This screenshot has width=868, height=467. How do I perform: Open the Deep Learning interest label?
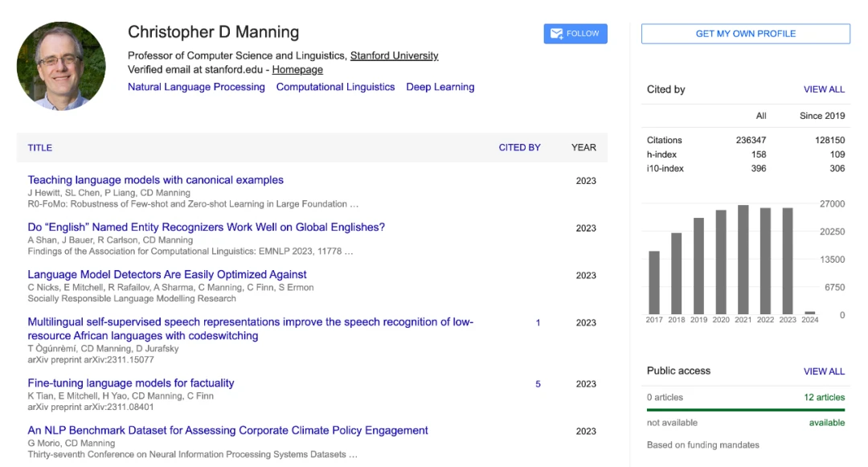coord(440,87)
